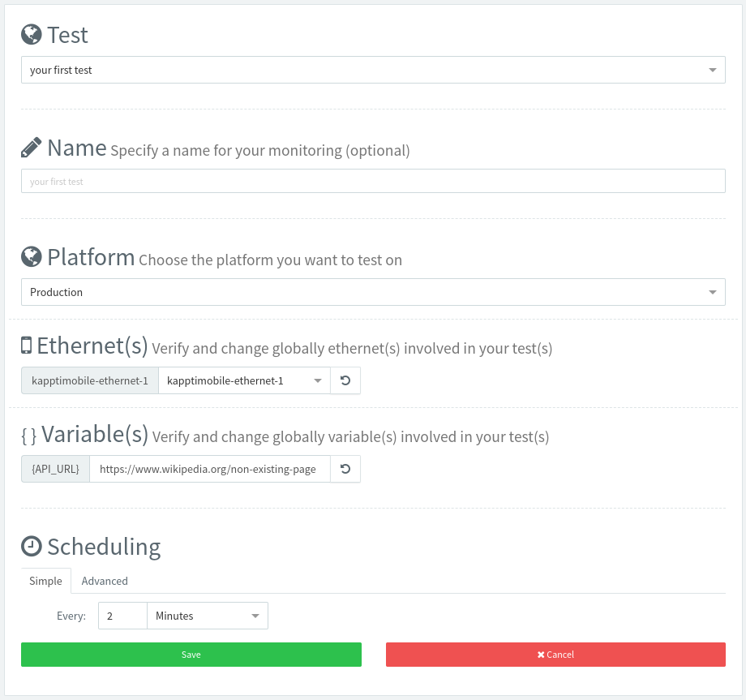Click the pencil icon beside Name heading
The width and height of the screenshot is (746, 700).
[x=32, y=147]
